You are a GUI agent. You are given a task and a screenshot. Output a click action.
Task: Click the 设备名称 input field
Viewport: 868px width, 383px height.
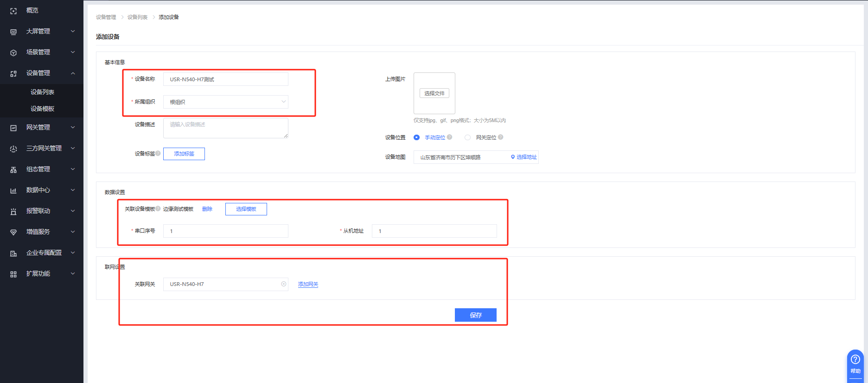[226, 79]
